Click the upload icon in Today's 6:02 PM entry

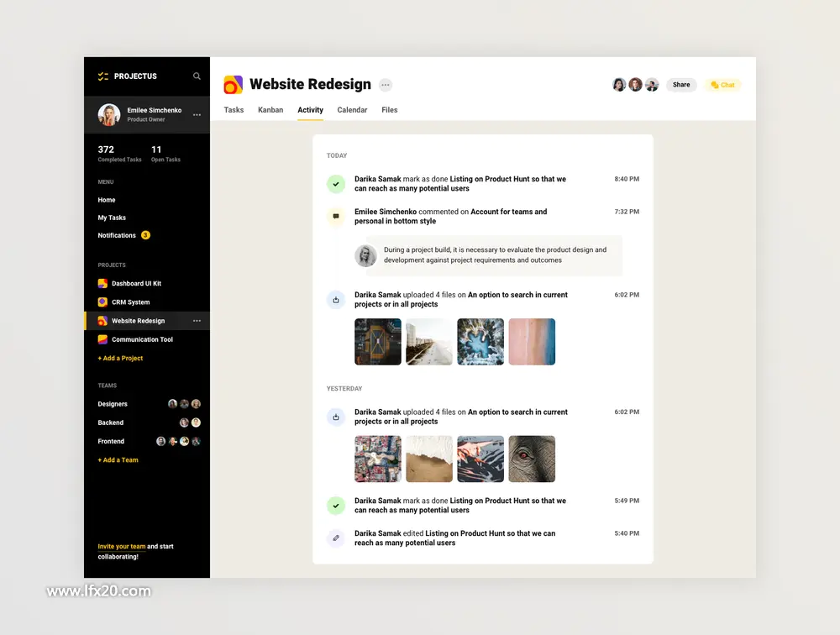[x=336, y=300]
